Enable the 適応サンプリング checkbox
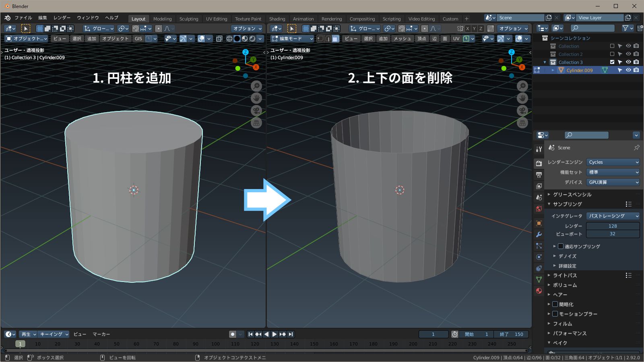Viewport: 644px width, 362px height. pyautogui.click(x=561, y=246)
